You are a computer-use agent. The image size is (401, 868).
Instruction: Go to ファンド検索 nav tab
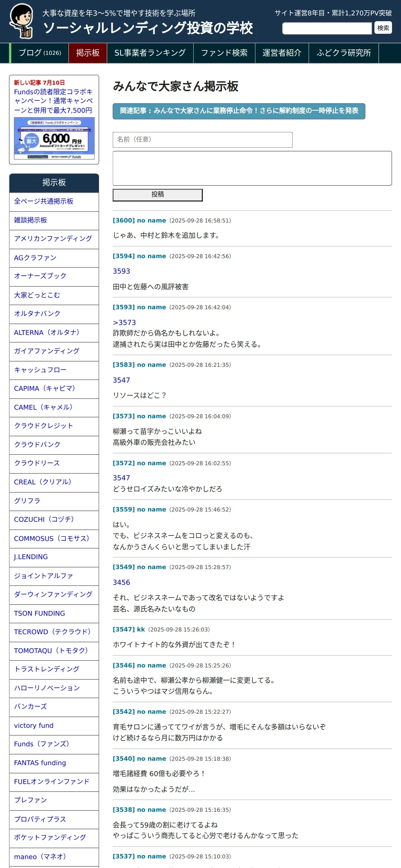tap(224, 53)
